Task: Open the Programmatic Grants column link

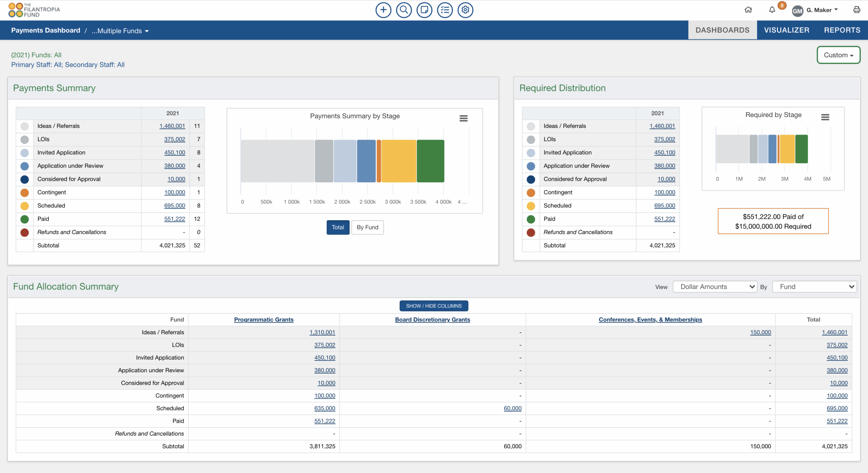Action: [x=263, y=319]
